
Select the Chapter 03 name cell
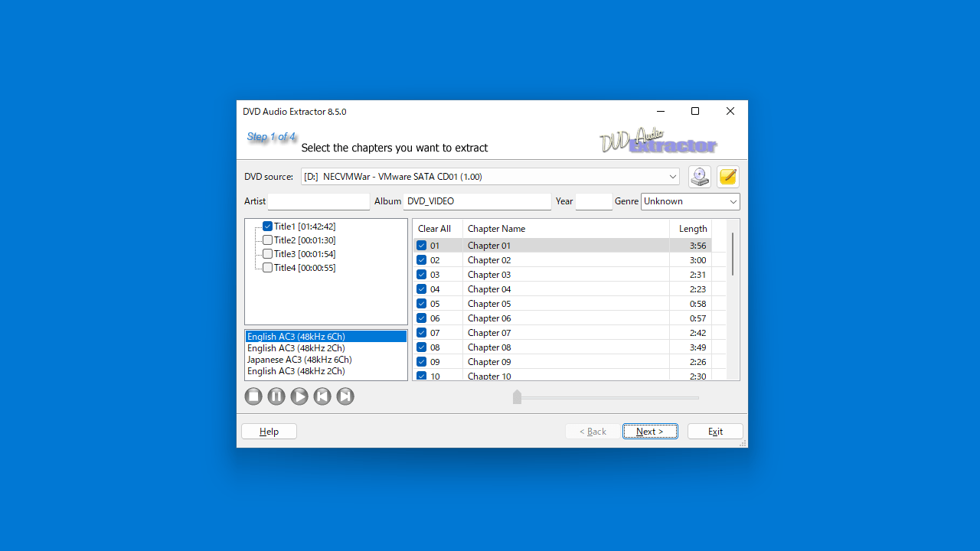566,275
